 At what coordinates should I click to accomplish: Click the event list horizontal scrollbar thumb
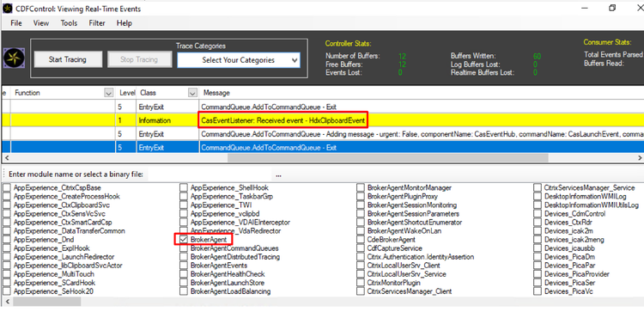(x=387, y=158)
